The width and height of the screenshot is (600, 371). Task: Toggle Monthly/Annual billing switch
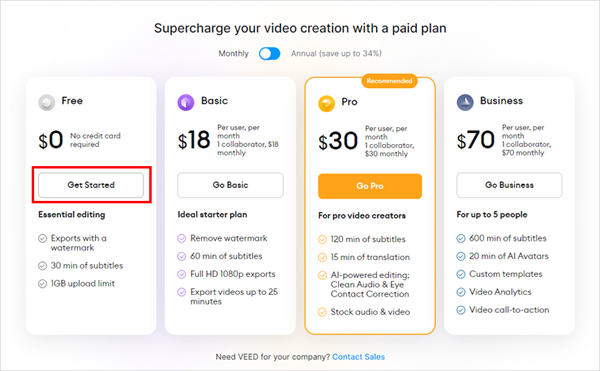pos(269,54)
